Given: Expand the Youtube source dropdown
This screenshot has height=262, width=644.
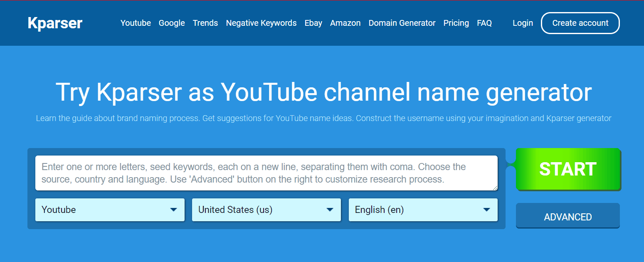Looking at the screenshot, I should pyautogui.click(x=104, y=210).
